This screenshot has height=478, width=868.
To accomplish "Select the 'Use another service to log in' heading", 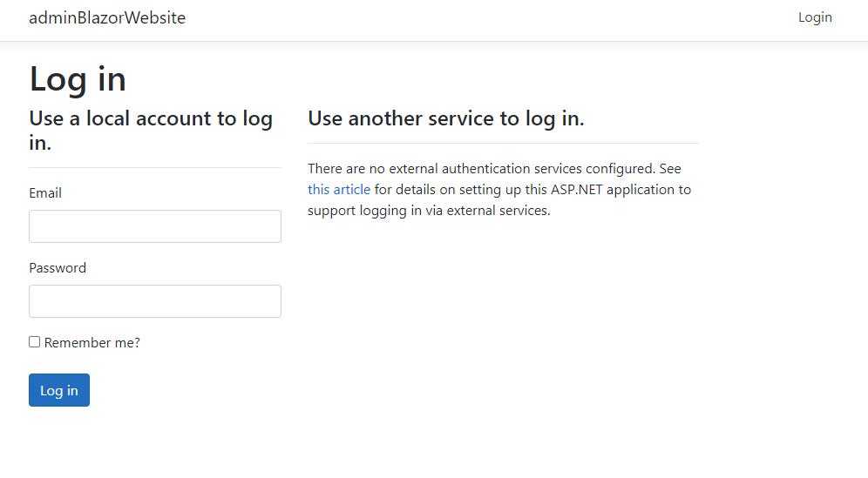I will point(445,118).
